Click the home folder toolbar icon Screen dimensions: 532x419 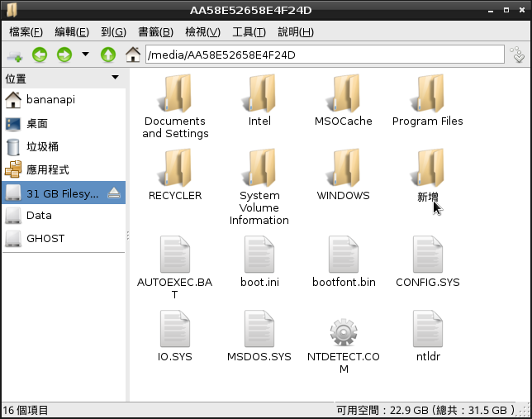[132, 55]
